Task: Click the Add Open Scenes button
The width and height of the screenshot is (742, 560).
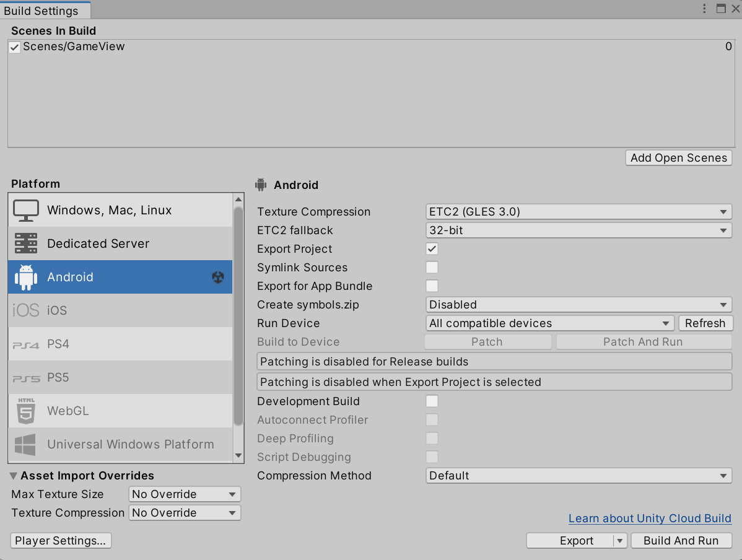Action: click(x=678, y=157)
